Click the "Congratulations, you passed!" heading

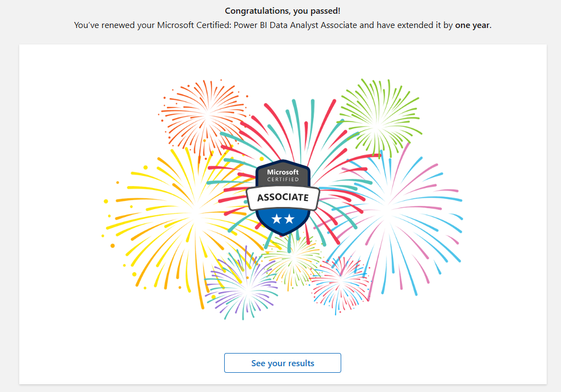tap(282, 10)
